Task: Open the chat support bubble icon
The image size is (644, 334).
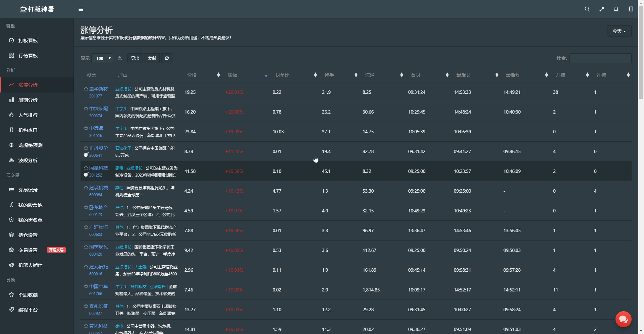Action: click(x=624, y=319)
